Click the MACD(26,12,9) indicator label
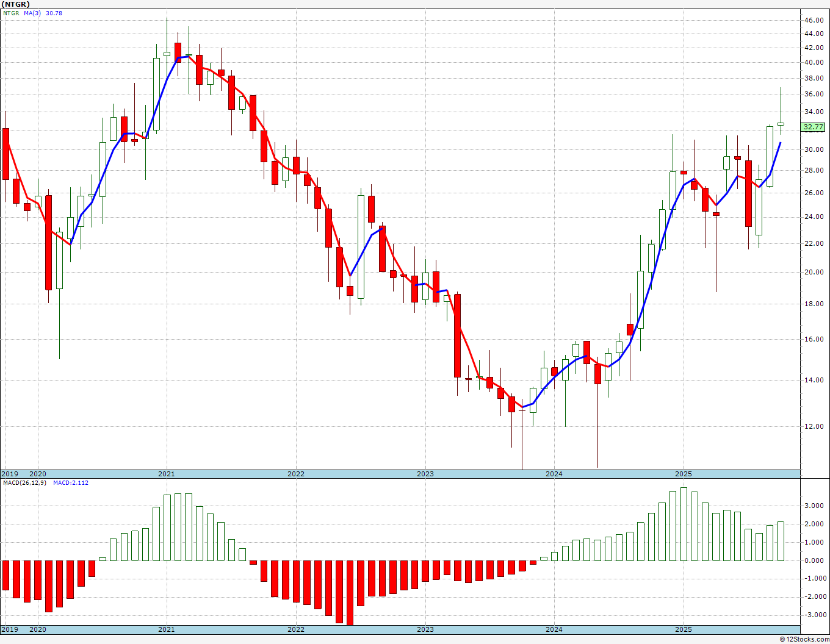830x644 pixels. [x=24, y=483]
